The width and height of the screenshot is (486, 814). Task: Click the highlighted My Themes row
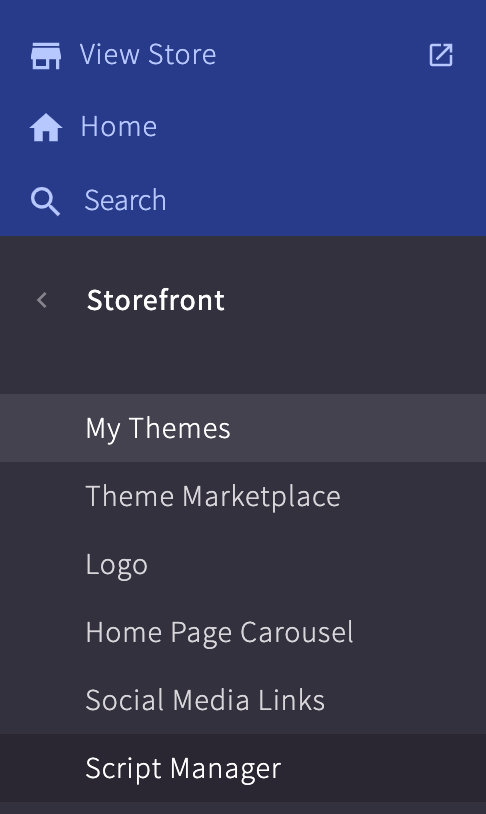243,428
